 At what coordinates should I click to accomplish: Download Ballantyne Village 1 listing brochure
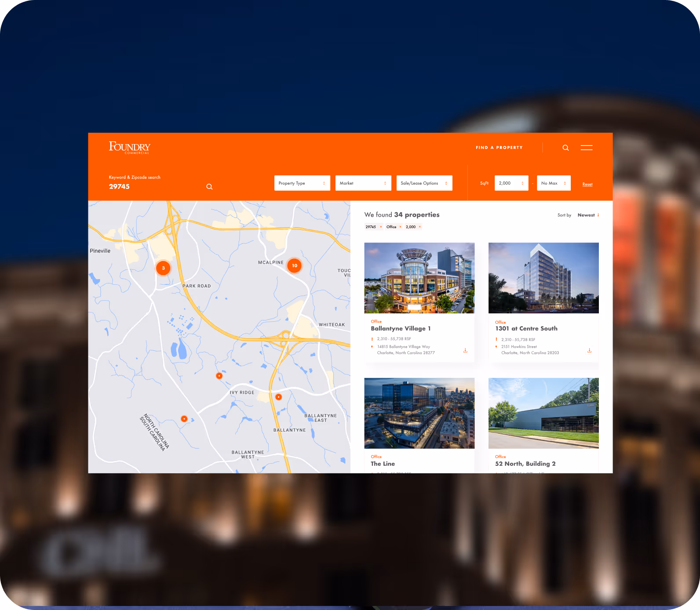(x=465, y=350)
